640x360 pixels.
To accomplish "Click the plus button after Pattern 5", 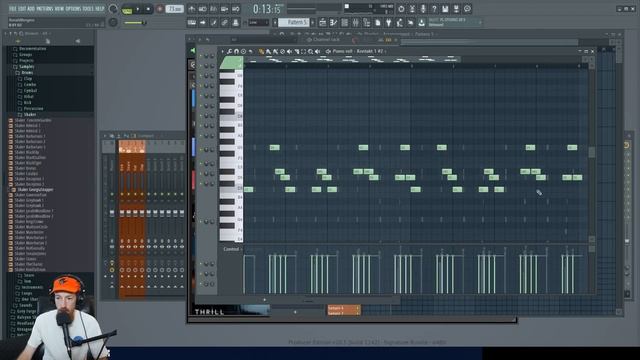I will pyautogui.click(x=313, y=22).
